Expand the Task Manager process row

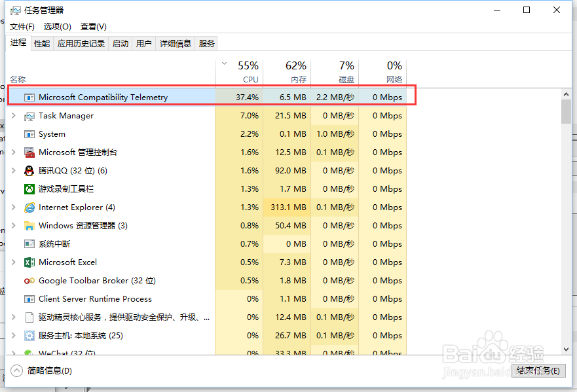14,115
